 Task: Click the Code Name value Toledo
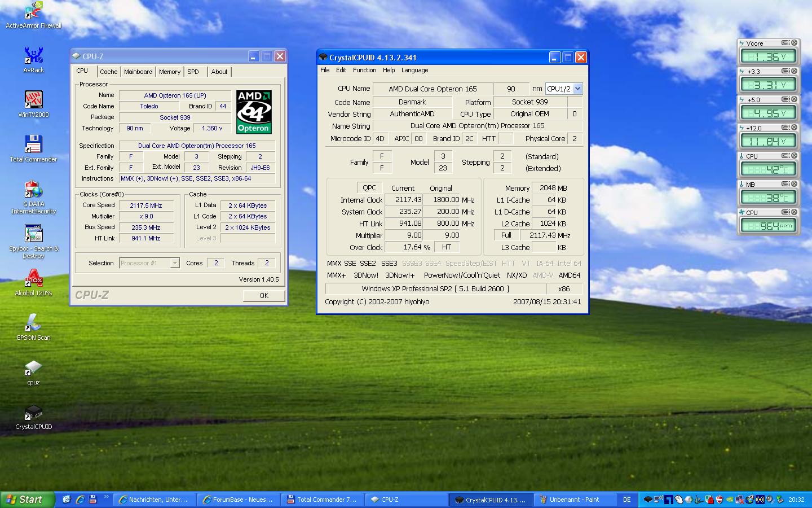pyautogui.click(x=149, y=106)
